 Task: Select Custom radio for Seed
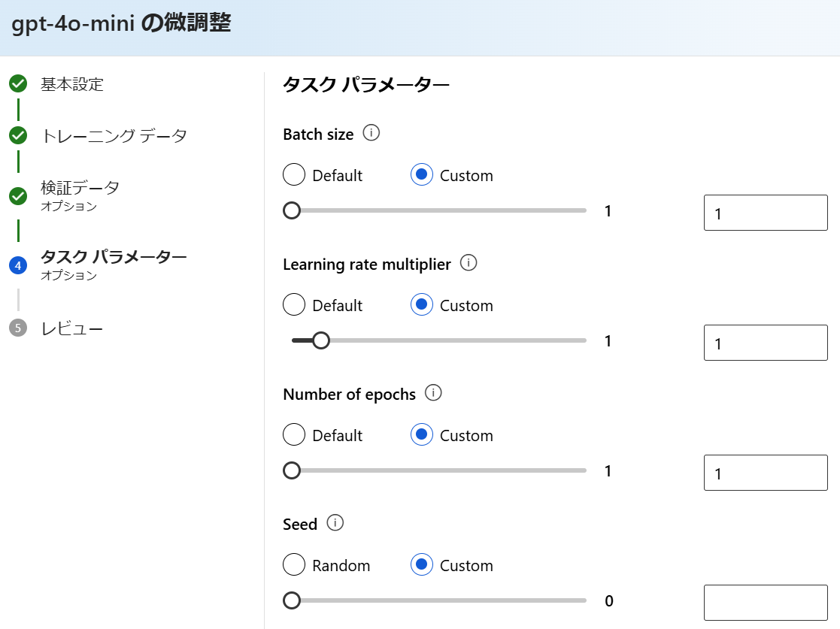tap(422, 565)
